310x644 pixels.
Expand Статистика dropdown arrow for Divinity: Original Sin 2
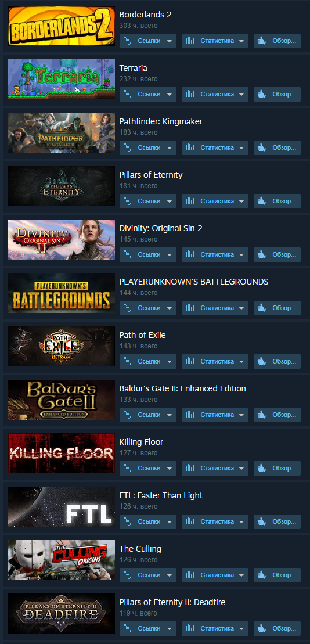[241, 255]
